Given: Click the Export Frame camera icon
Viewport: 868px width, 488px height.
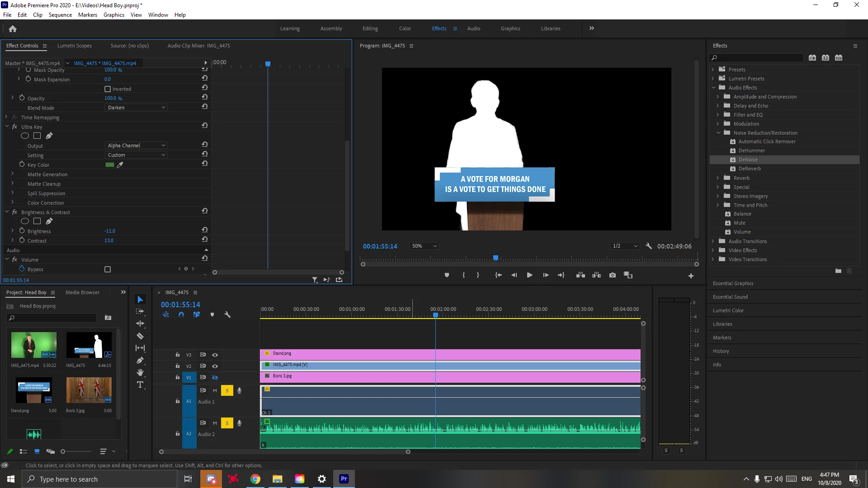Looking at the screenshot, I should [613, 275].
